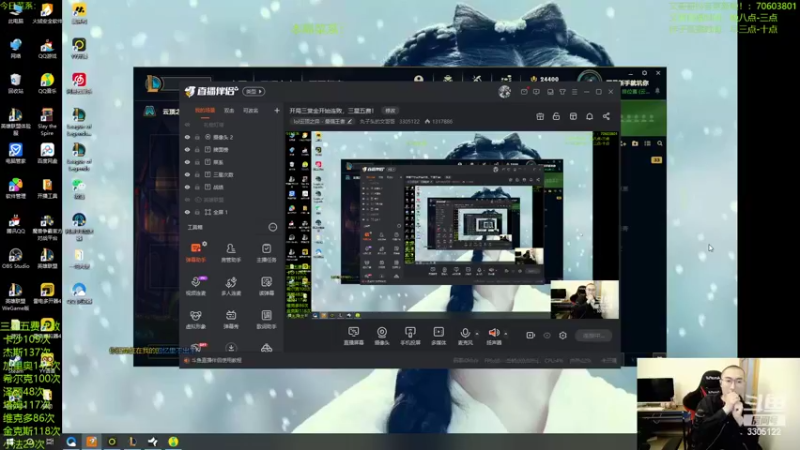The image size is (800, 450).
Task: Open the 多人连麦 tool
Action: click(231, 286)
